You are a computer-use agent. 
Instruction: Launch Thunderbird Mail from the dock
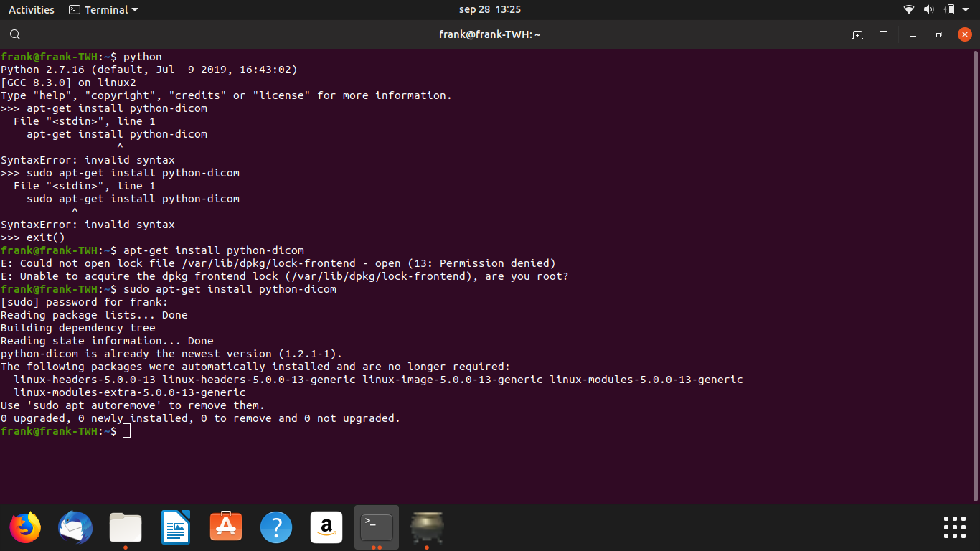pyautogui.click(x=75, y=528)
